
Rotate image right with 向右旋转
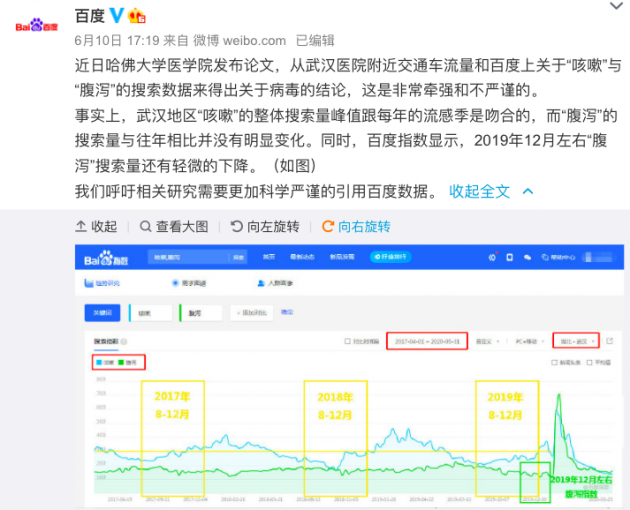(356, 227)
